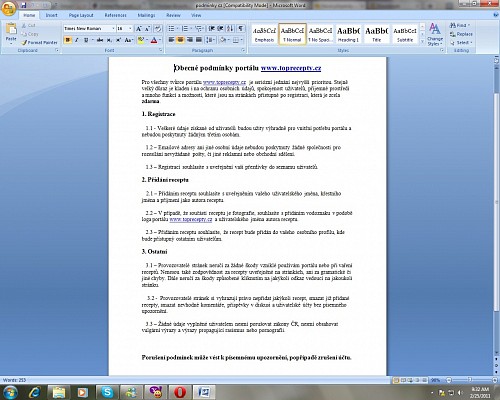
Task: Launch Internet Explorer from the taskbar
Action: click(35, 392)
